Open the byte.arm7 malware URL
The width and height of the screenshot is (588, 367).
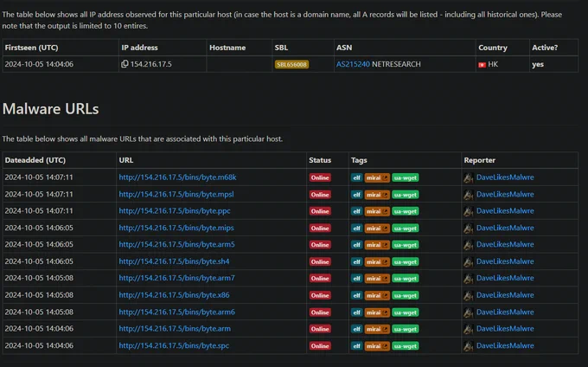pos(177,278)
